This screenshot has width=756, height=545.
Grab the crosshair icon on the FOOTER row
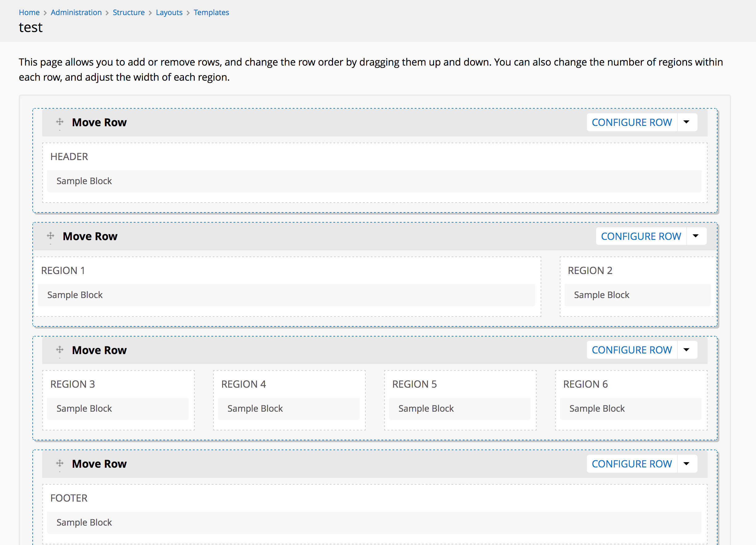pyautogui.click(x=60, y=463)
